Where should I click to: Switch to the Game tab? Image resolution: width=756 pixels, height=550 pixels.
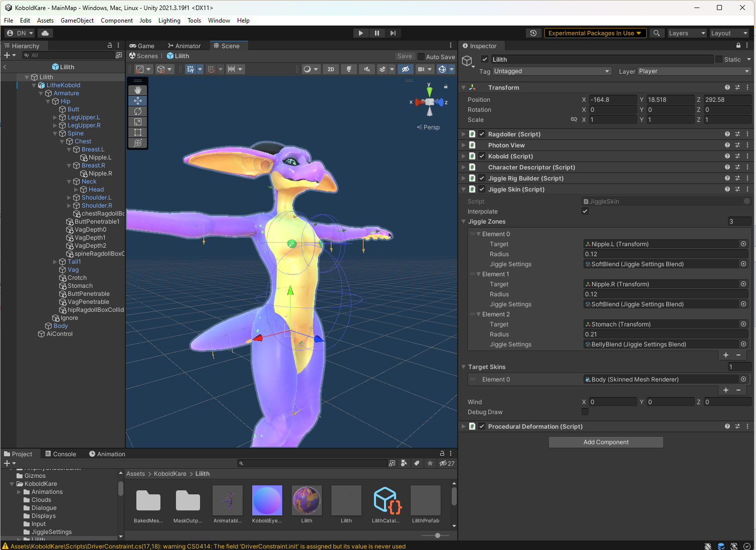tap(142, 46)
